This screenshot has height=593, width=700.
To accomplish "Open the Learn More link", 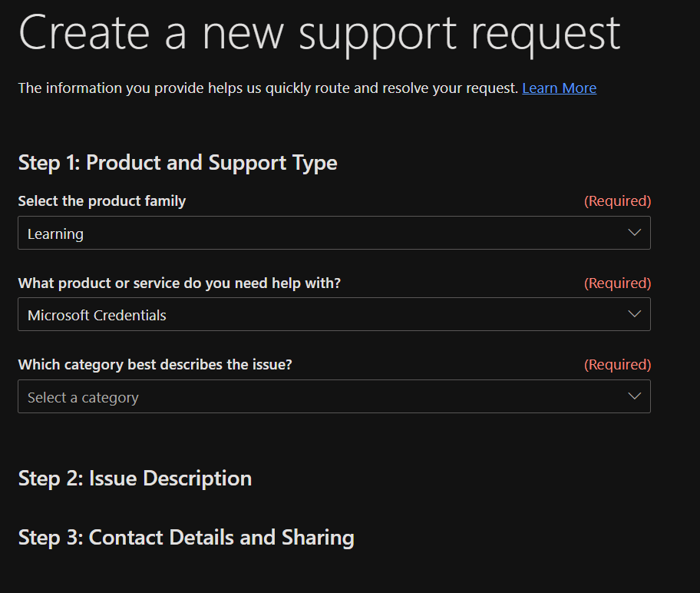I will (x=559, y=88).
